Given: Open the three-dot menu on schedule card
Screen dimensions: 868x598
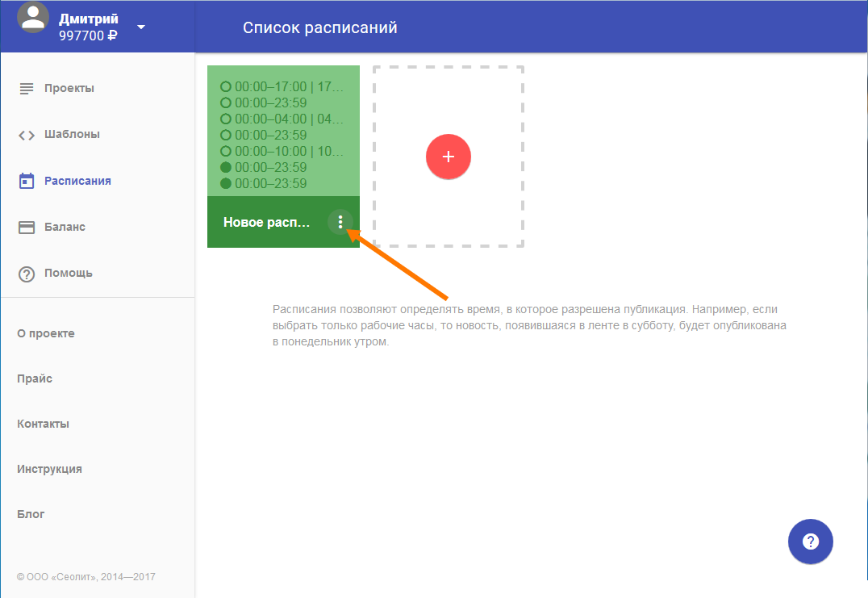Looking at the screenshot, I should (x=340, y=222).
